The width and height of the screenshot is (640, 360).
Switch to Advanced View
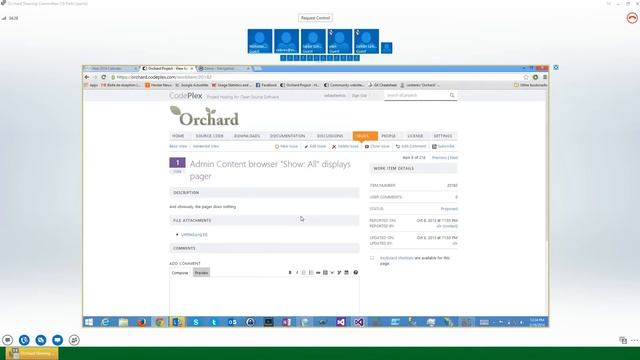coord(206,146)
